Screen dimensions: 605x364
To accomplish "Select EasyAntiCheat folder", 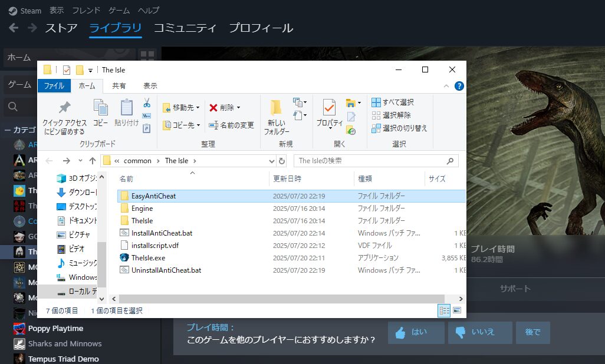I will pyautogui.click(x=291, y=196).
